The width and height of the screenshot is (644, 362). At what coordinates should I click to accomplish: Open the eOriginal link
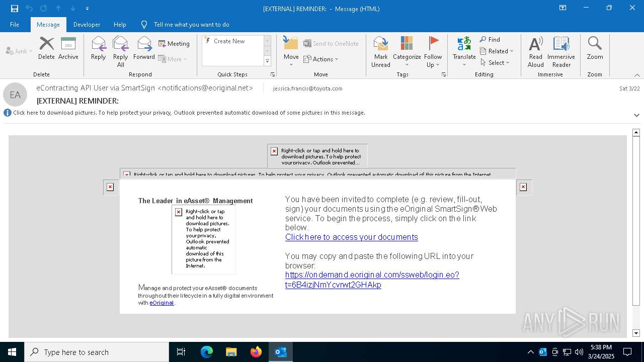[x=162, y=303]
